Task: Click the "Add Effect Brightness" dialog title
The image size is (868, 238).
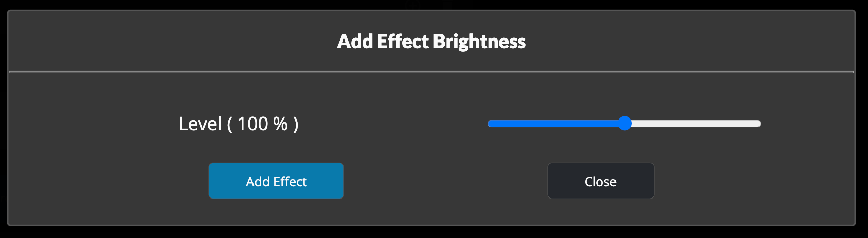Action: point(431,42)
